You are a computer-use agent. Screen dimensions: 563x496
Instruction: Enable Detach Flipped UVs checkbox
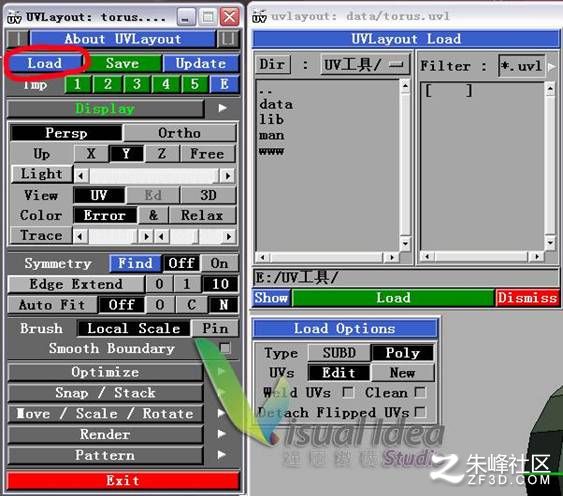[420, 412]
